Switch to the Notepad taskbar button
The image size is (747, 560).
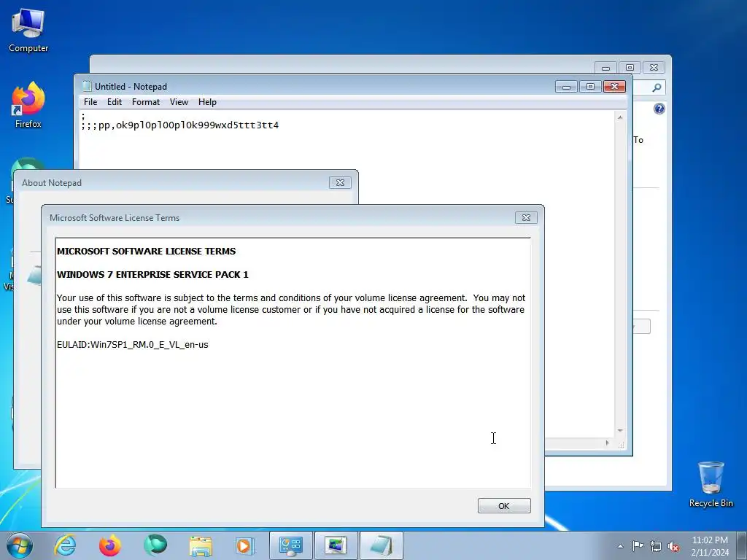(381, 545)
